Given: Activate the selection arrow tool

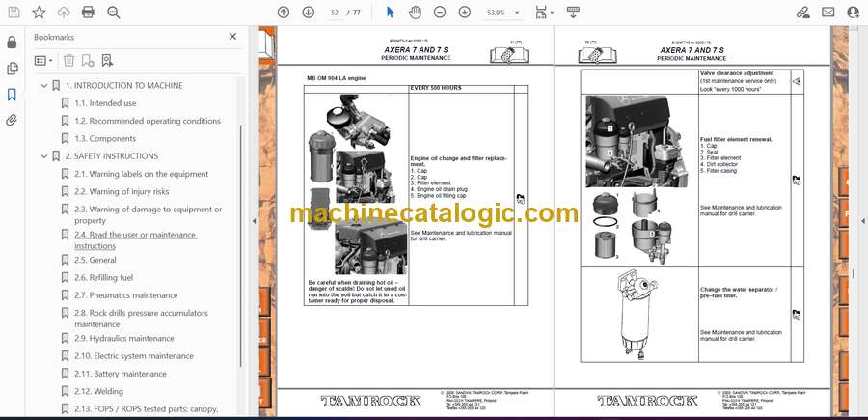Looking at the screenshot, I should pos(391,13).
